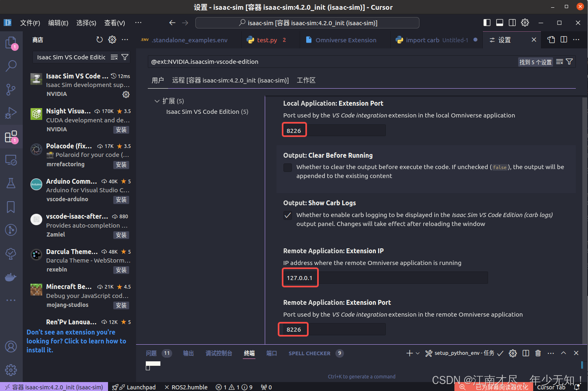Open the Accounts menu icon

tap(11, 347)
